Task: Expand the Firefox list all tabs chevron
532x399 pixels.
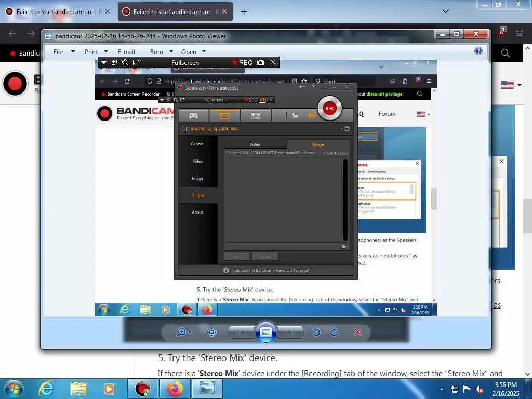Action: pos(446,11)
